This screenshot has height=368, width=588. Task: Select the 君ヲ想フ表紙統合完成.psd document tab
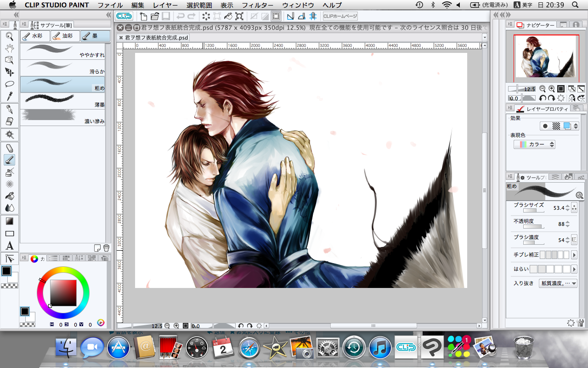(x=153, y=37)
